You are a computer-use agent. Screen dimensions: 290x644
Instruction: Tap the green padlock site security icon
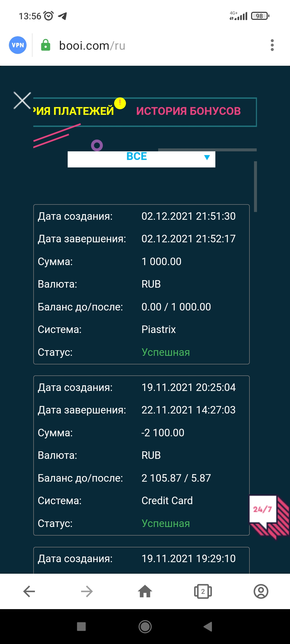click(46, 45)
